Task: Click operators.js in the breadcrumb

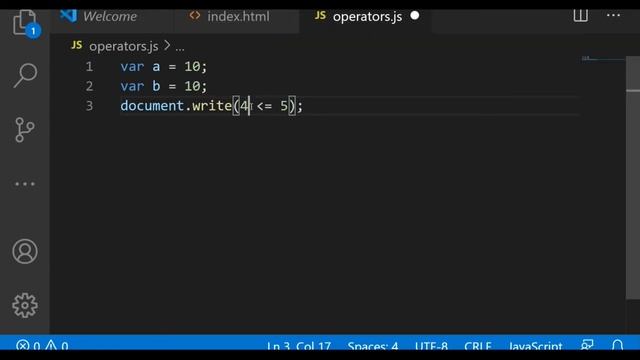Action: click(x=123, y=46)
